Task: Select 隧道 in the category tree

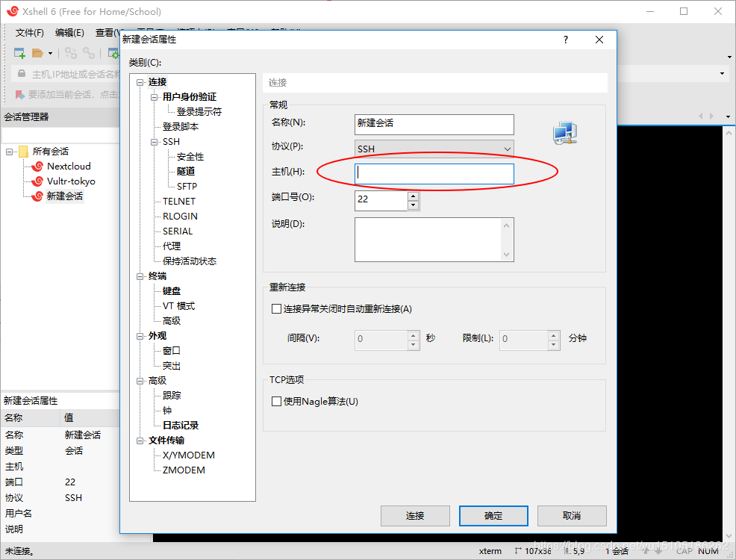Action: coord(186,171)
